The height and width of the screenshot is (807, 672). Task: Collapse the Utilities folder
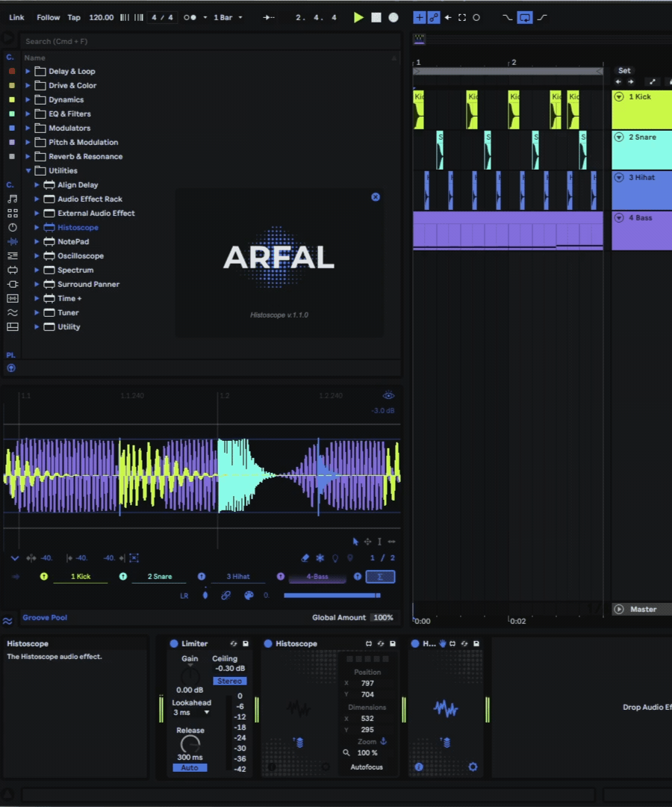tap(28, 171)
